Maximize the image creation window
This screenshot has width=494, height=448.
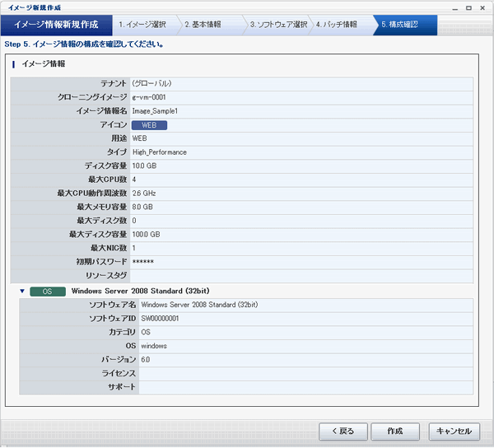pos(468,8)
